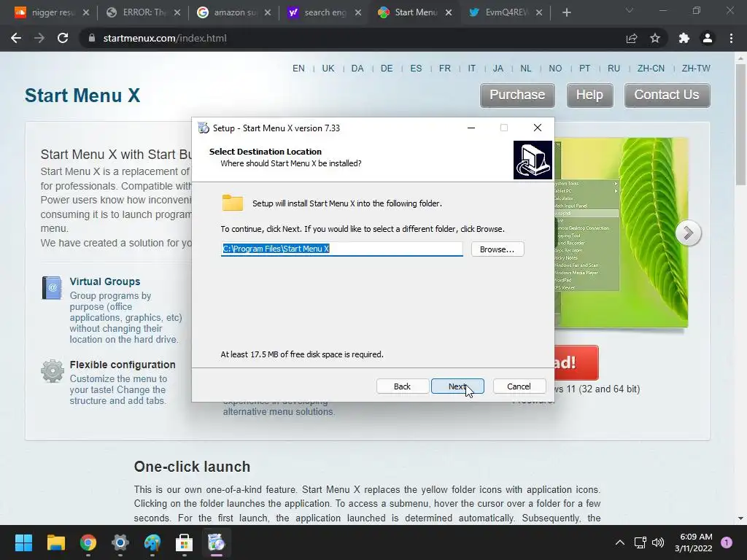Click the Virtual Groups notebook icon

click(x=52, y=287)
